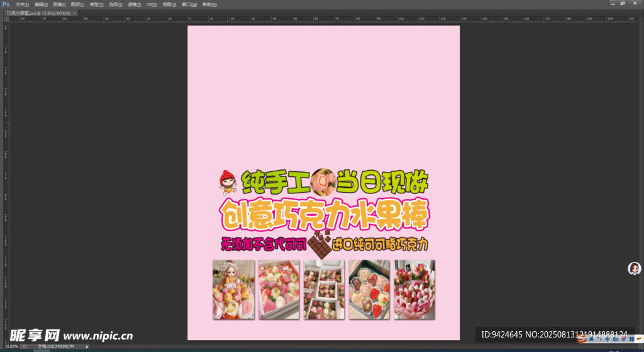This screenshot has height=352, width=644.
Task: Click the small icon beside the zoom percentage
Action: coord(25,346)
